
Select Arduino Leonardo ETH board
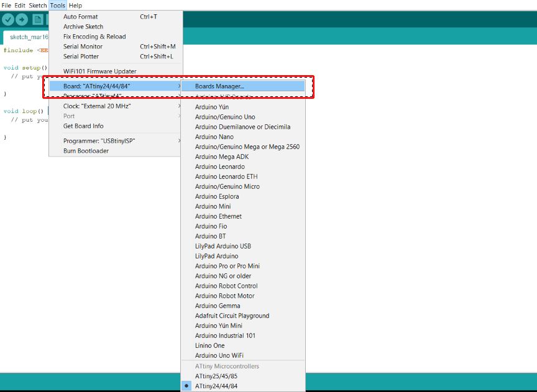pos(243,176)
